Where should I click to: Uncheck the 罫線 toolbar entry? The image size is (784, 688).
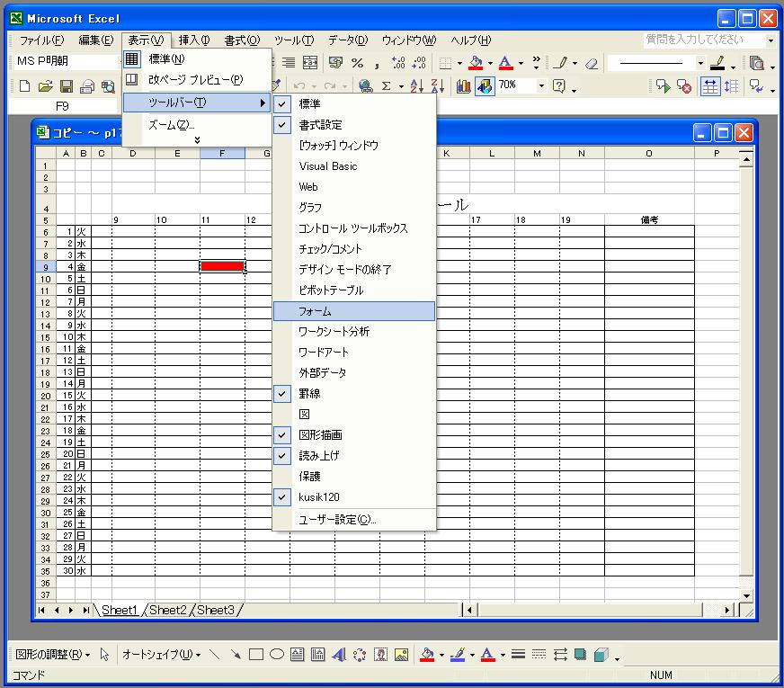[354, 394]
